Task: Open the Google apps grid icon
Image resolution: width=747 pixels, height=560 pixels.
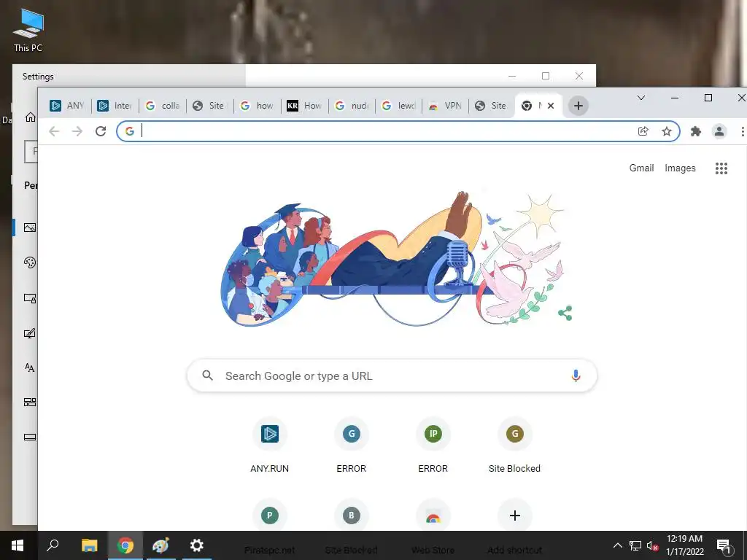Action: pyautogui.click(x=721, y=168)
